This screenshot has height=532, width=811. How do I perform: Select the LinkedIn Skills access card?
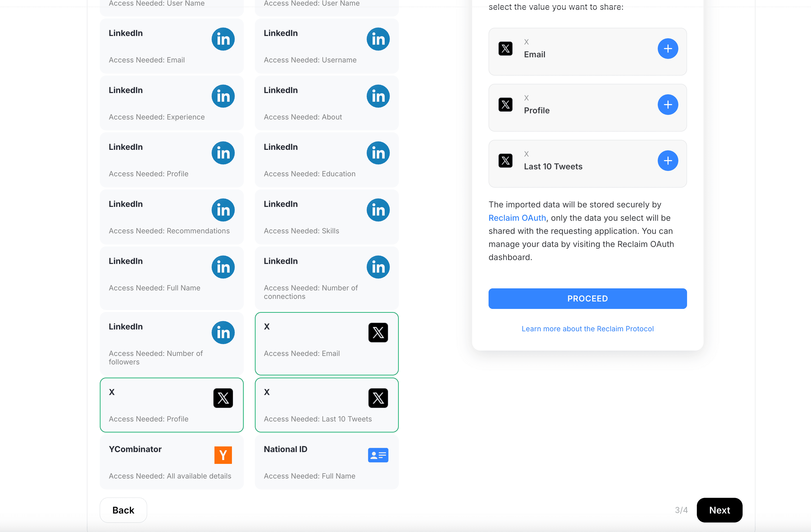(x=327, y=217)
